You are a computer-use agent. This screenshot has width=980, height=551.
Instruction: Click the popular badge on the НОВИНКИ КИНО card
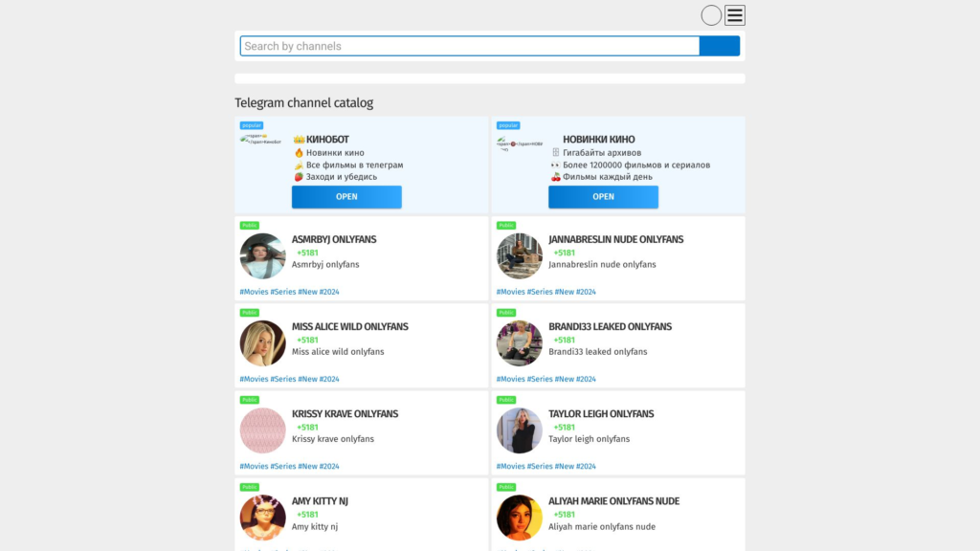point(508,125)
